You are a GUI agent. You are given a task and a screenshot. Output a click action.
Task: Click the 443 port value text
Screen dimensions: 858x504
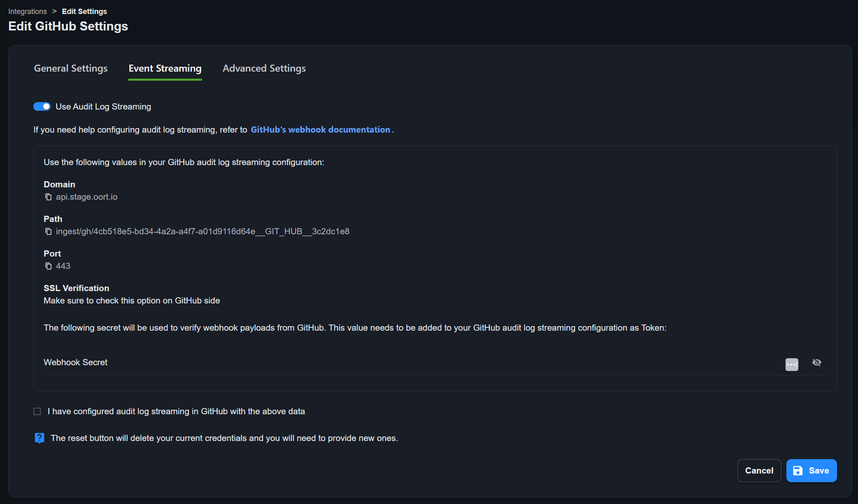click(x=63, y=266)
